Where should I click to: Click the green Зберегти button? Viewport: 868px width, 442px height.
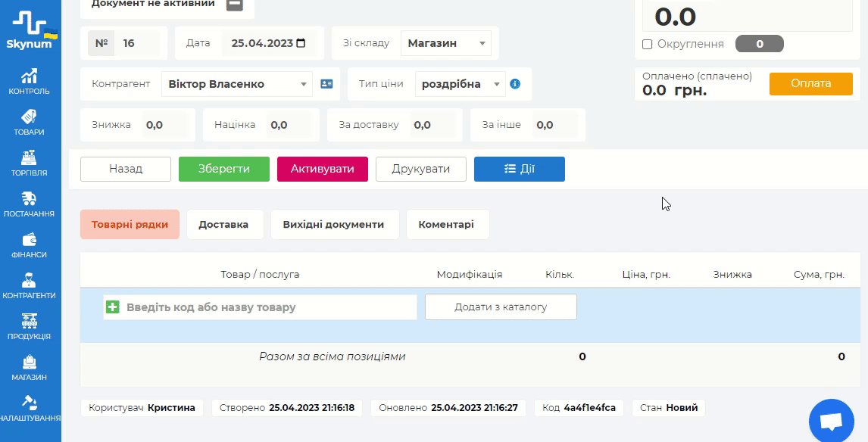[x=224, y=170]
